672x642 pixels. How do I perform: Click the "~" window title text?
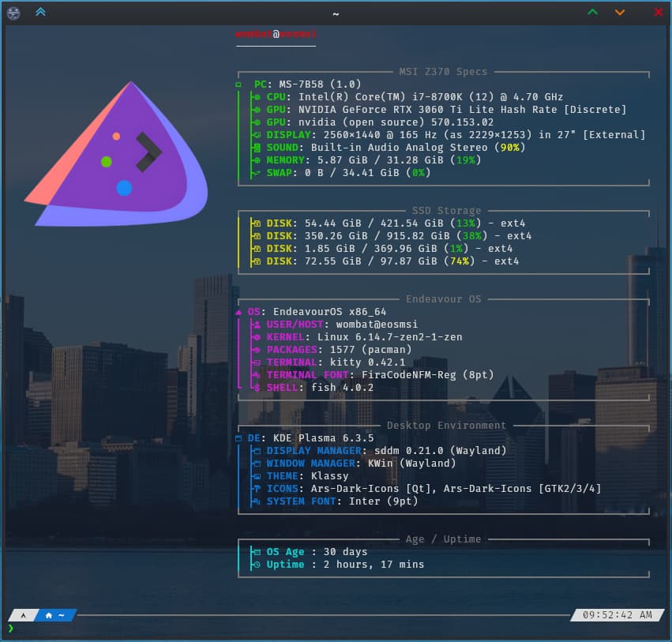coord(336,14)
